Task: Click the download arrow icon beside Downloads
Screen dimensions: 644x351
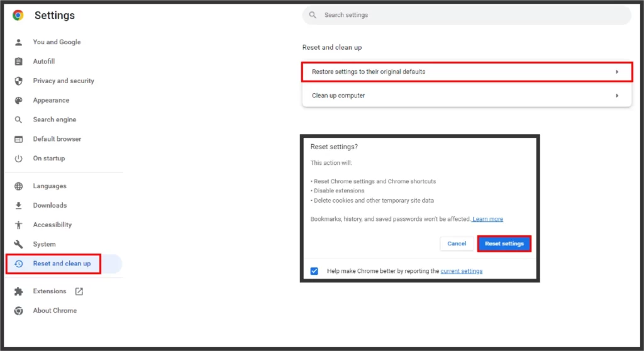Action: pyautogui.click(x=18, y=206)
